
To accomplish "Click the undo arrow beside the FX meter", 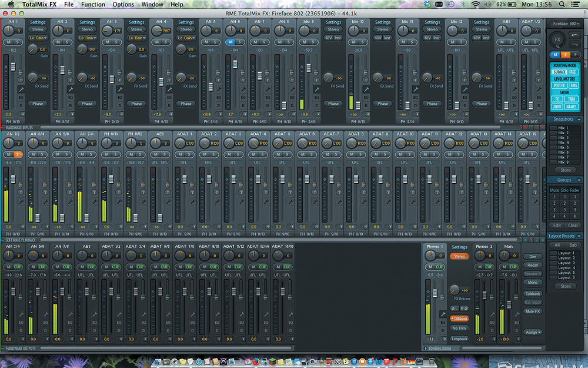I will pyautogui.click(x=576, y=35).
